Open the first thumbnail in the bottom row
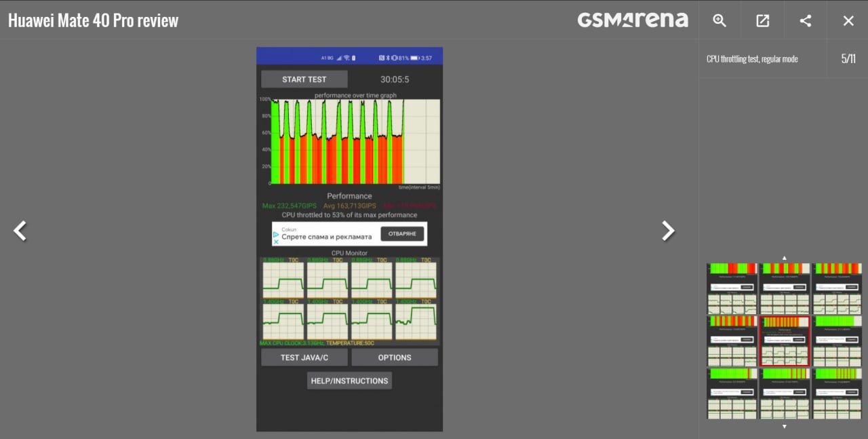Screen dimensions: 868x439 (732, 394)
